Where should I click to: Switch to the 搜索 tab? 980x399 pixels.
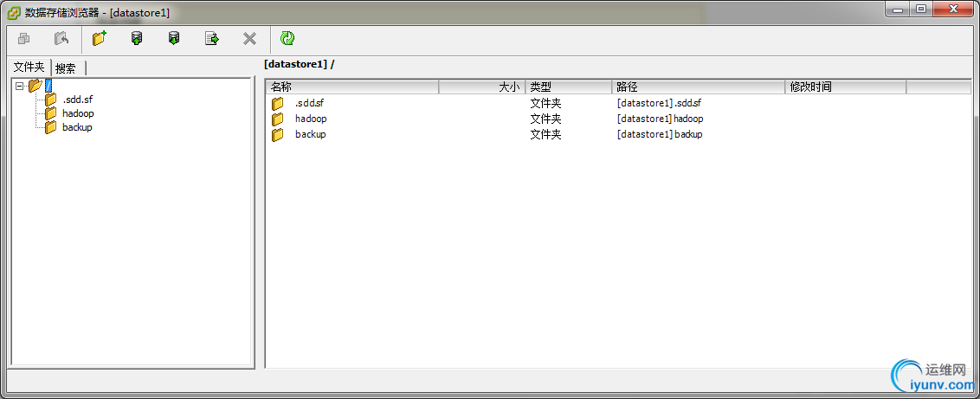point(66,68)
